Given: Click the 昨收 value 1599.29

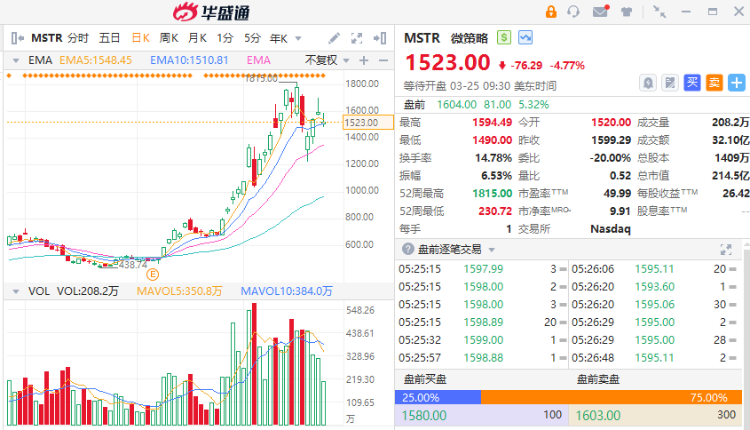Looking at the screenshot, I should coord(611,140).
